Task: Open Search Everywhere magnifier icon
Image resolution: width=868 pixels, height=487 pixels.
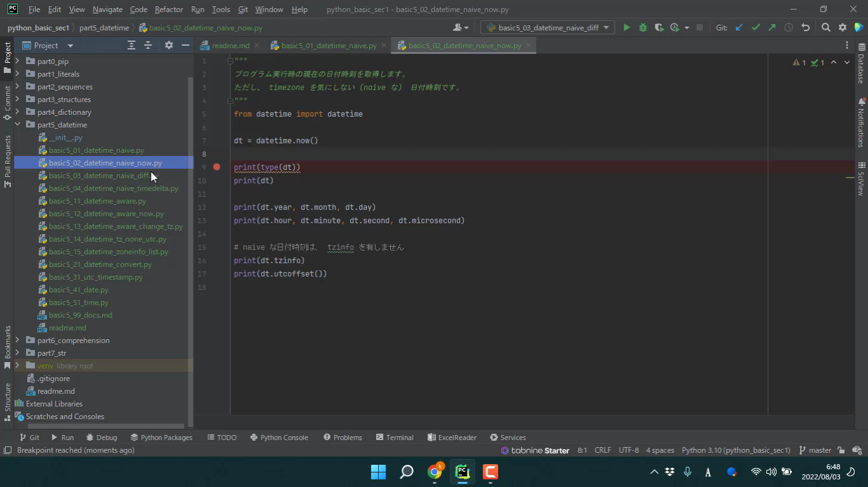Action: 825,27
